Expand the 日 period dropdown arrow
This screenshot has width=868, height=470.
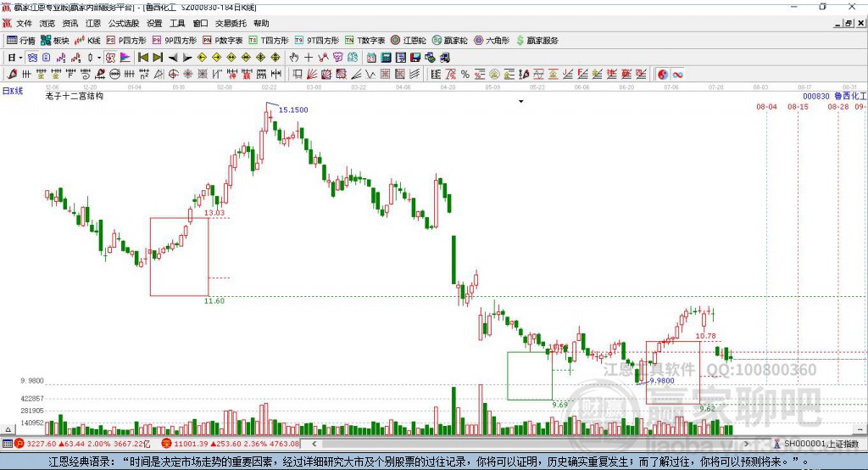tap(20, 58)
